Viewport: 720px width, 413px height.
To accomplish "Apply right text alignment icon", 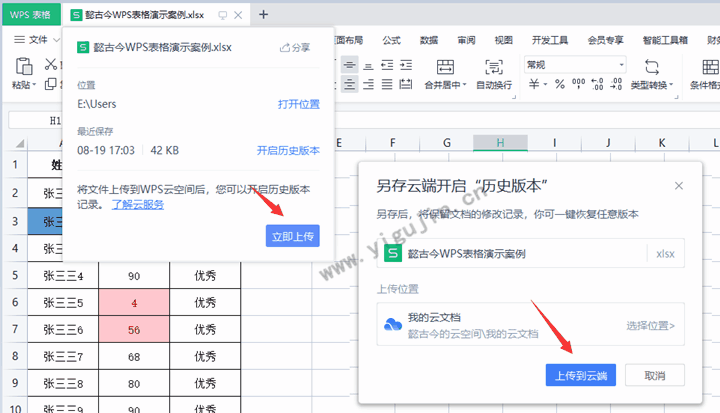I will [368, 85].
